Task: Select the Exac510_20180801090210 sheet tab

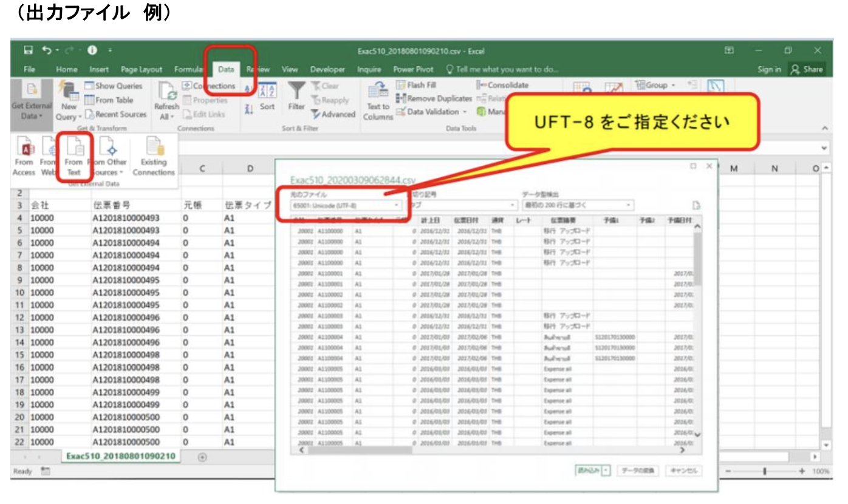Action: [x=121, y=456]
